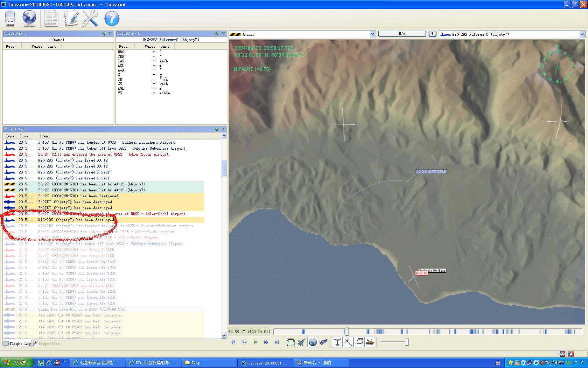
Task: Click the wrench and screwdriver settings icon
Action: click(x=90, y=19)
